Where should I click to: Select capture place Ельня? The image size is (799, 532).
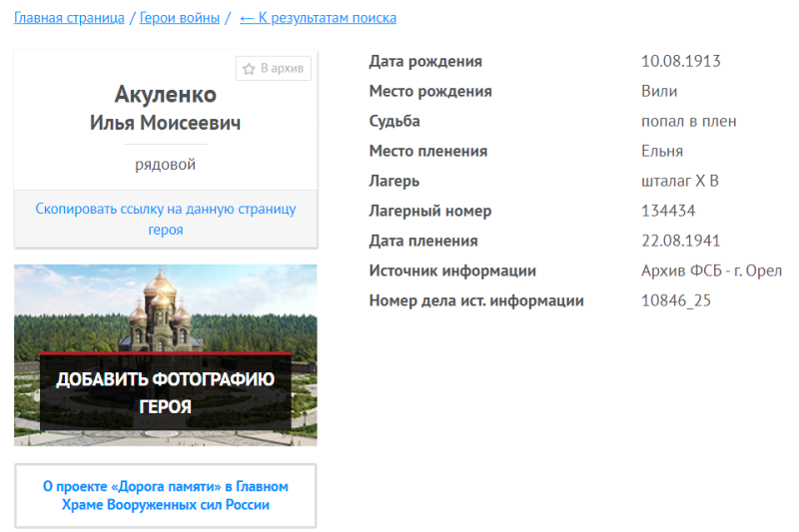pyautogui.click(x=662, y=151)
